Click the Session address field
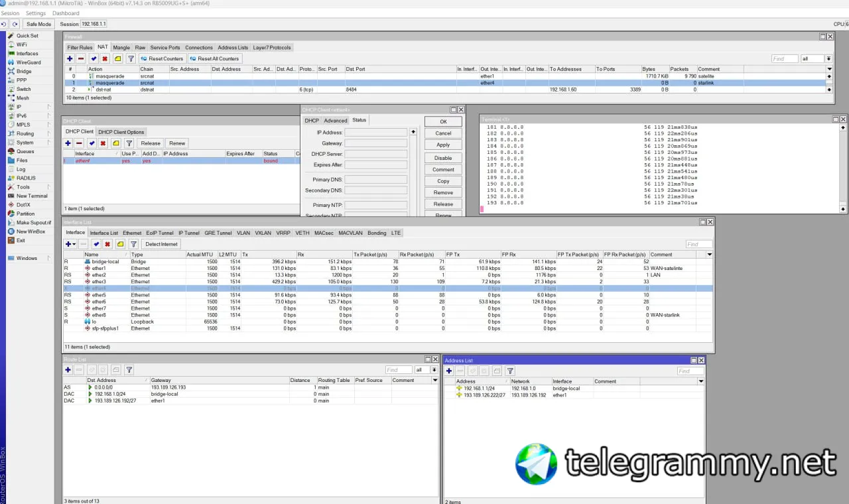 pos(94,24)
